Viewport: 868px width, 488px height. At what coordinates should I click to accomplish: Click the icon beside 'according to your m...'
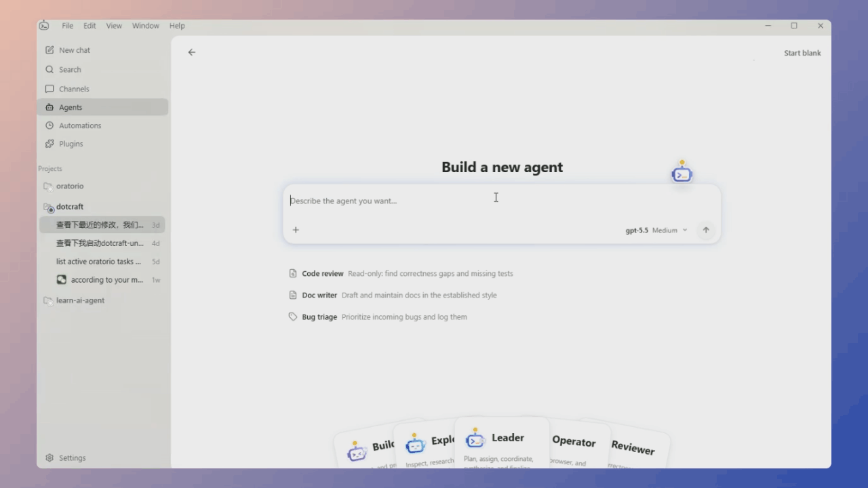(62, 280)
